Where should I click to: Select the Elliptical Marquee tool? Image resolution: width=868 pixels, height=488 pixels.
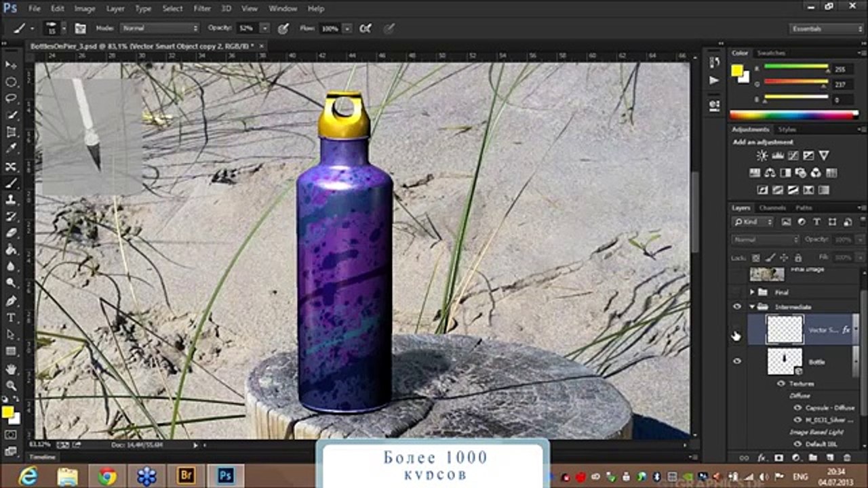(x=11, y=82)
